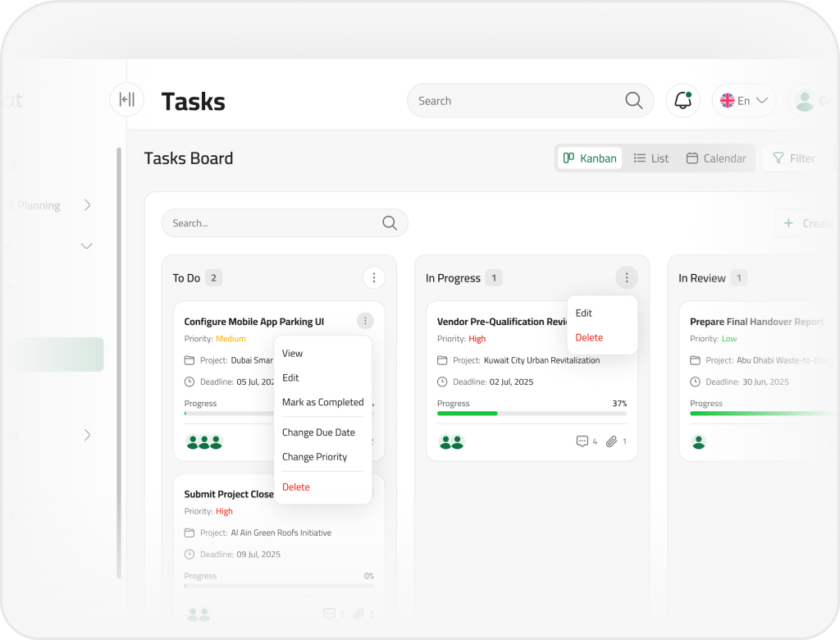Click folder icon on Kuwait City project row
The width and height of the screenshot is (840, 640).
pyautogui.click(x=442, y=360)
